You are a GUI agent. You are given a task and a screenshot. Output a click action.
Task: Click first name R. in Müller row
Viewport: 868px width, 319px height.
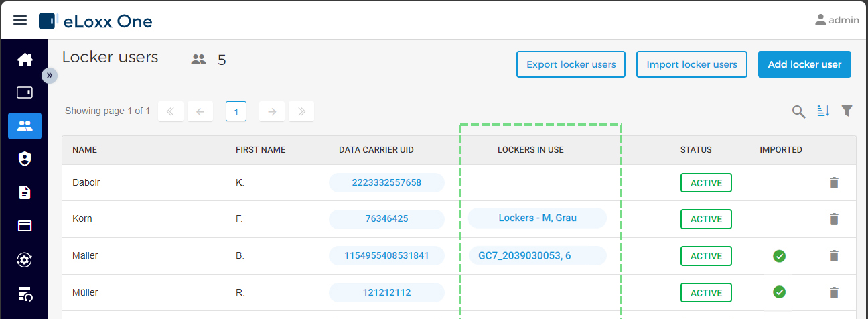(240, 292)
